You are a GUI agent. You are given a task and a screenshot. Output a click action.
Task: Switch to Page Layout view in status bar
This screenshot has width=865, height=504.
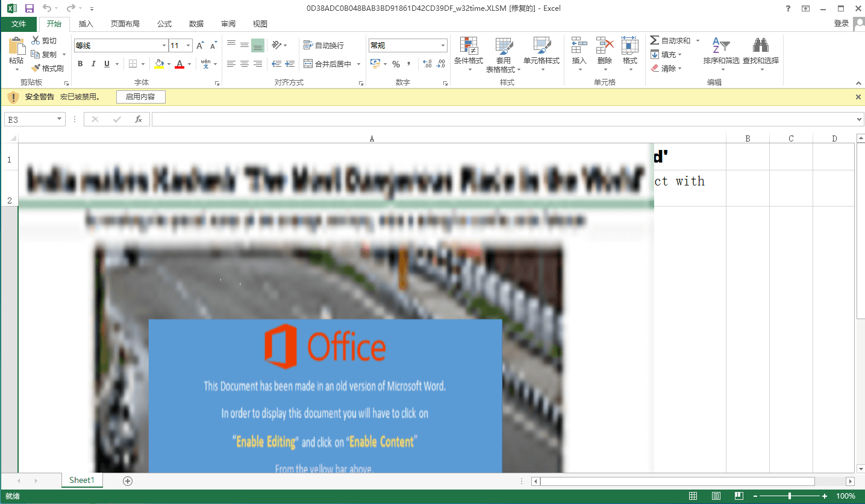pos(716,496)
